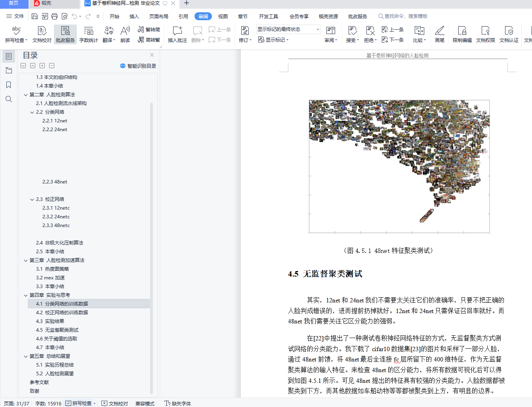Click the bookmark icon in left sidebar
Viewport: 532px width, 407px height.
pyautogui.click(x=9, y=85)
